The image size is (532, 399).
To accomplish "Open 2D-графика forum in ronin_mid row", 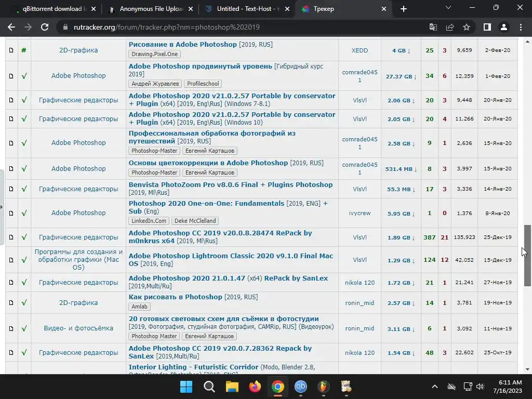I will pyautogui.click(x=78, y=303).
